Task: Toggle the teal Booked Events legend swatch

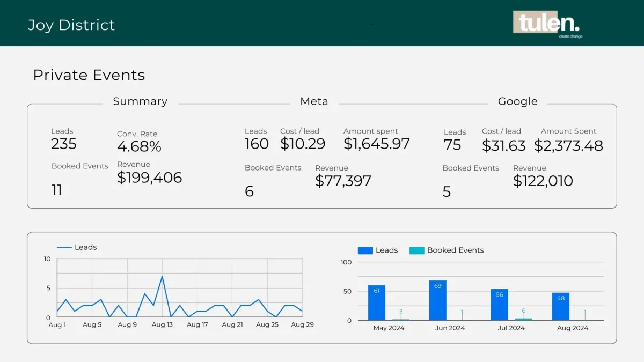Action: pos(416,250)
